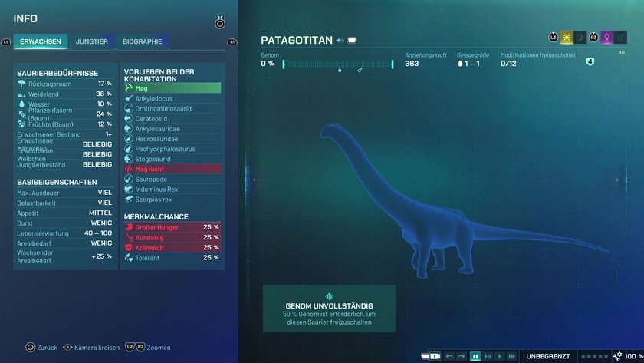
Task: Switch to the Erwachsen tab
Action: [40, 41]
